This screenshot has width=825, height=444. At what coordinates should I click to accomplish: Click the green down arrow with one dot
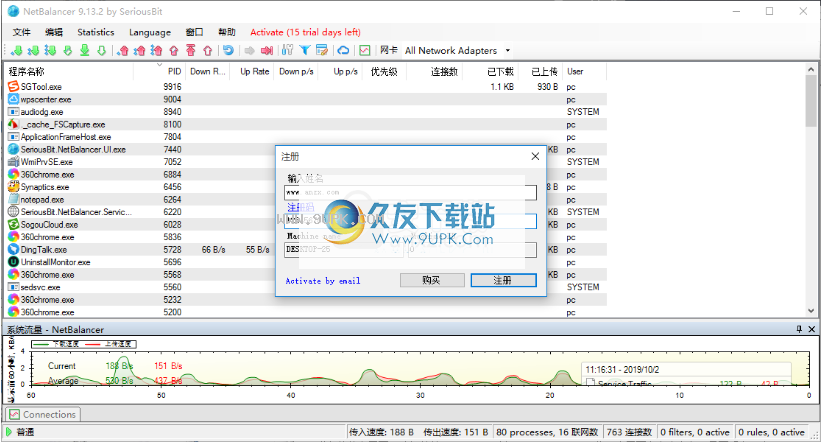[17, 51]
